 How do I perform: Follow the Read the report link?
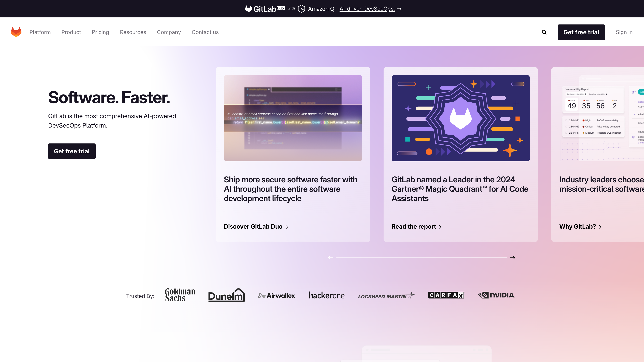tap(414, 226)
